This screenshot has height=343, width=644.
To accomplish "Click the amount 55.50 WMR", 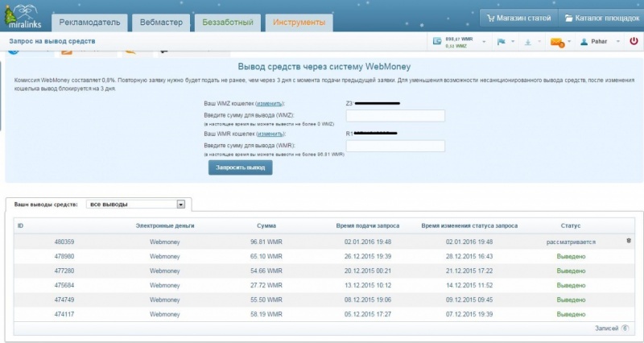I will point(266,300).
